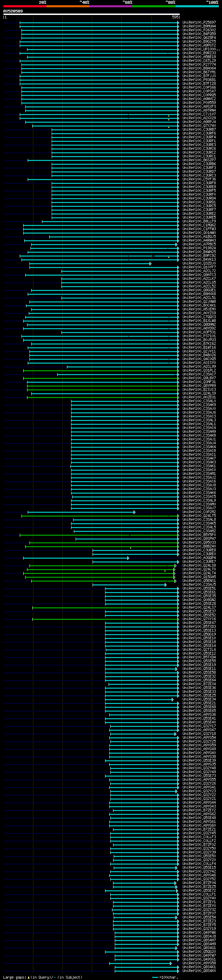Select hit label UniRef100_P09559
Viewport: 222px width, 980px height.
point(199,103)
